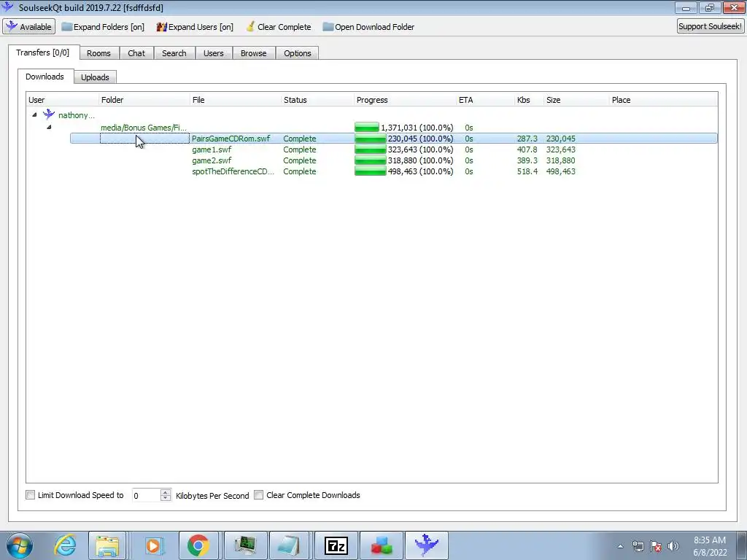Open the download folder
The width and height of the screenshot is (747, 560).
point(368,27)
